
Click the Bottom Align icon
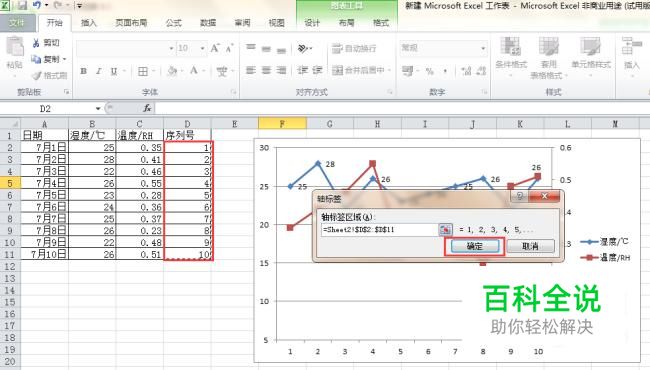281,50
